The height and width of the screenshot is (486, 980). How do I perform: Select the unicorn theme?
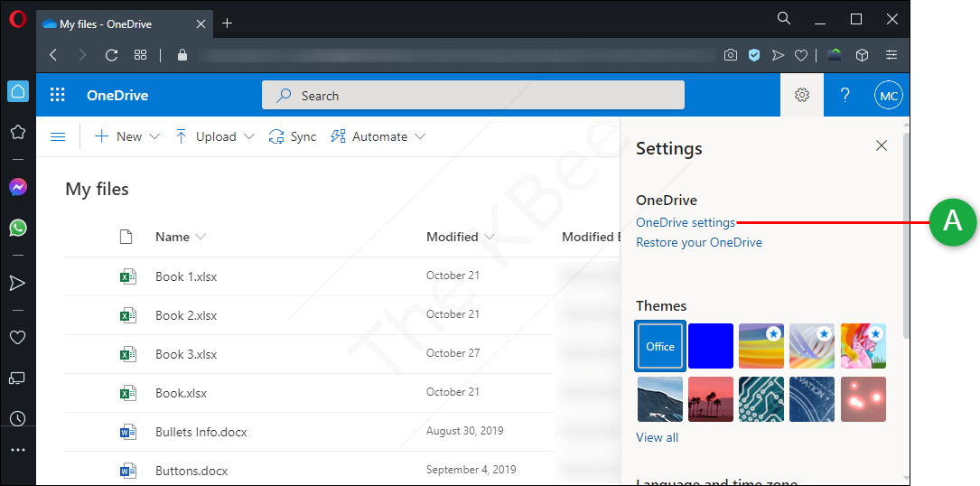(863, 346)
